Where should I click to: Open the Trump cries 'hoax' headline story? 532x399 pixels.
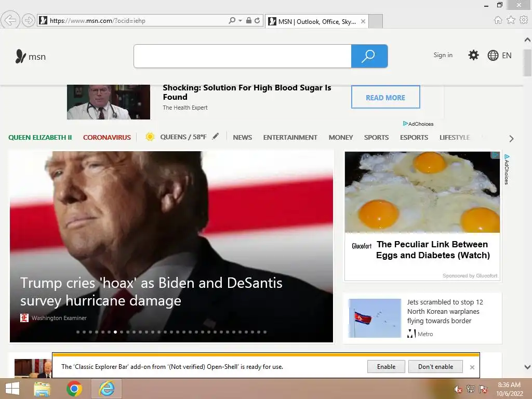coord(151,292)
